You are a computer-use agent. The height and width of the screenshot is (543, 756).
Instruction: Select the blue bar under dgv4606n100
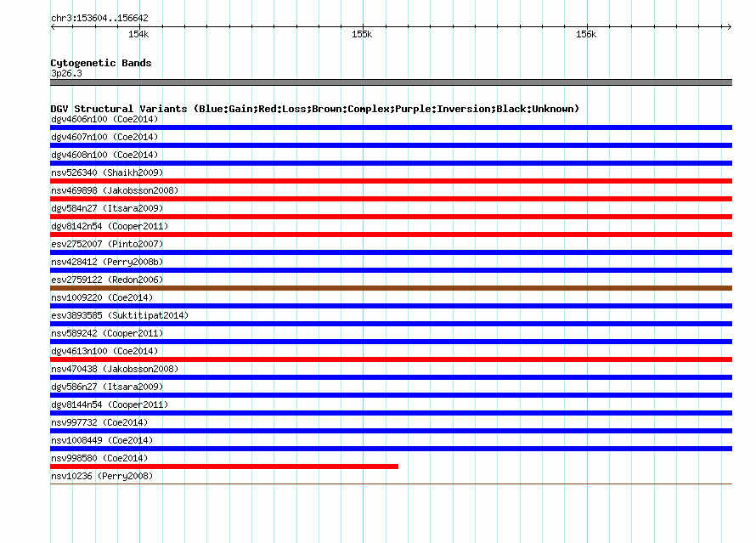(391, 127)
